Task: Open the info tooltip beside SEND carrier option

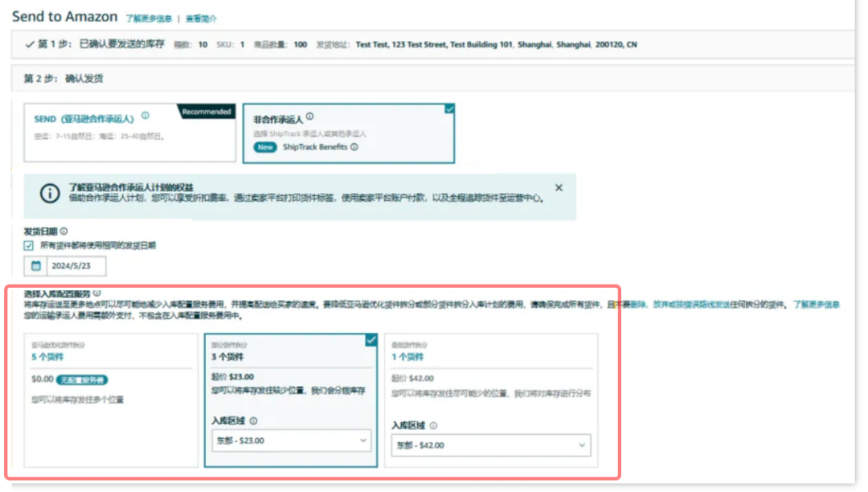Action: click(147, 117)
